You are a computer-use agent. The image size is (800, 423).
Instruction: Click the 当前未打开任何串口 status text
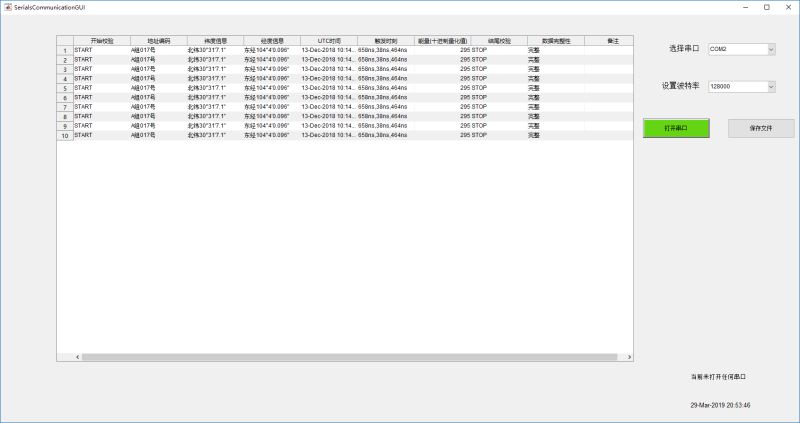pos(718,377)
